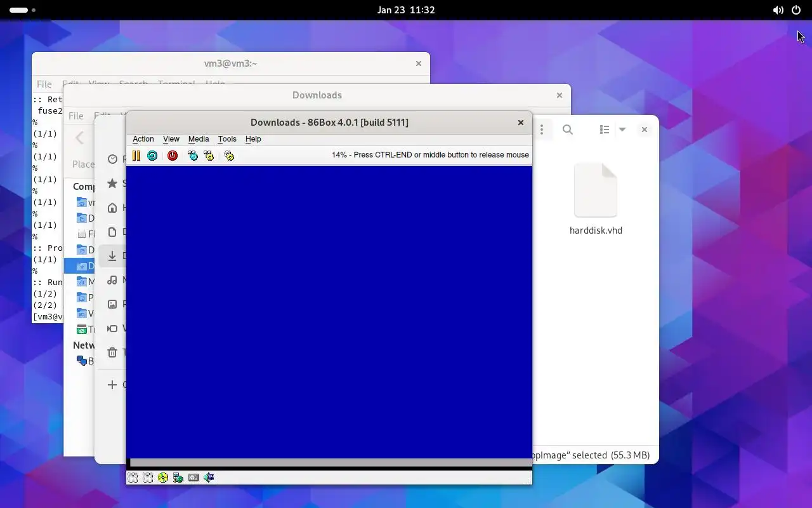Viewport: 812px width, 508px height.
Task: Click the blue emulated display area
Action: tap(329, 312)
